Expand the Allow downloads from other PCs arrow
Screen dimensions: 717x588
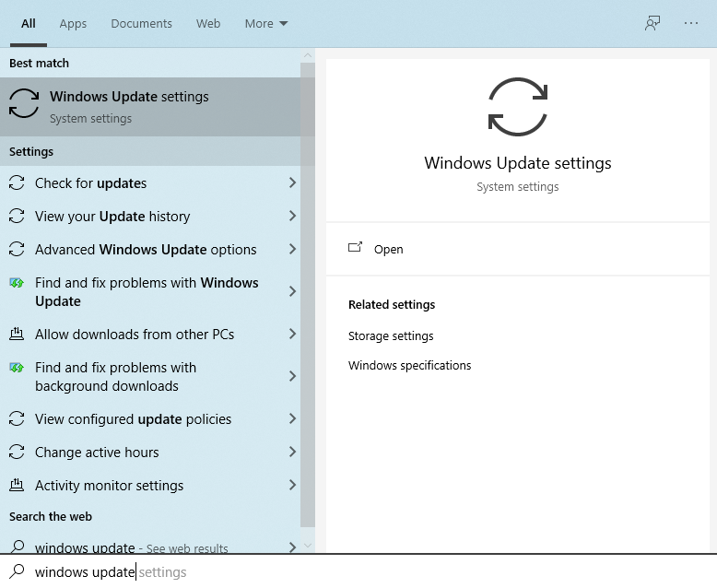point(293,334)
